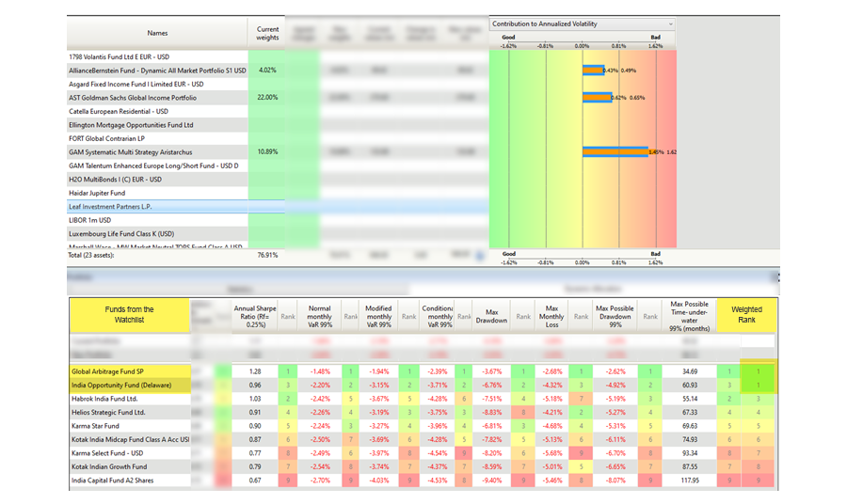Image resolution: width=847 pixels, height=504 pixels.
Task: Sort by the Weighted Rank column header
Action: click(x=746, y=315)
